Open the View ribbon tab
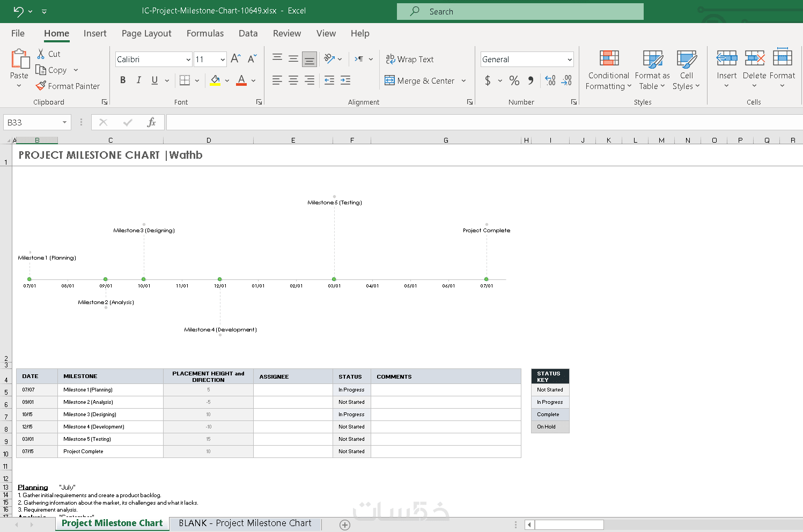Viewport: 803px width, 532px height. tap(326, 33)
